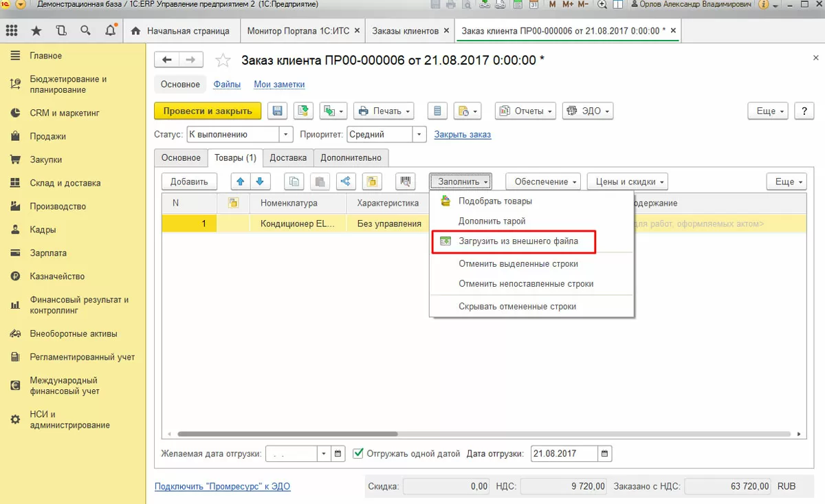Choose 'Скрывать отмененные строки' menu item
Image resolution: width=825 pixels, height=504 pixels.
pos(531,307)
